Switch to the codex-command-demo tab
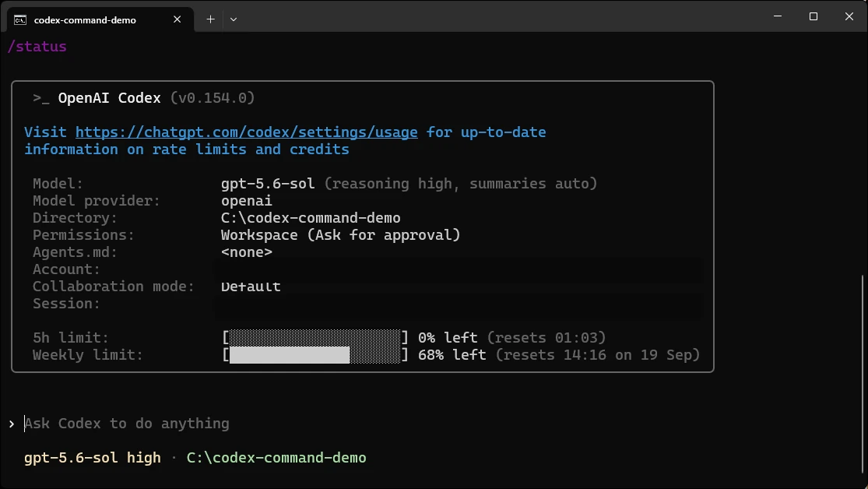The height and width of the screenshot is (489, 868). click(x=100, y=19)
